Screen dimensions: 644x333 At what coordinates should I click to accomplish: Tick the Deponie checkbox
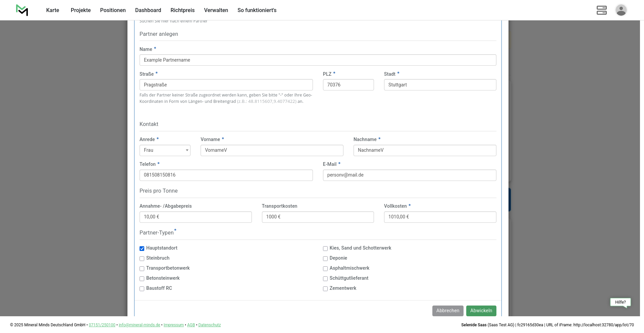325,259
